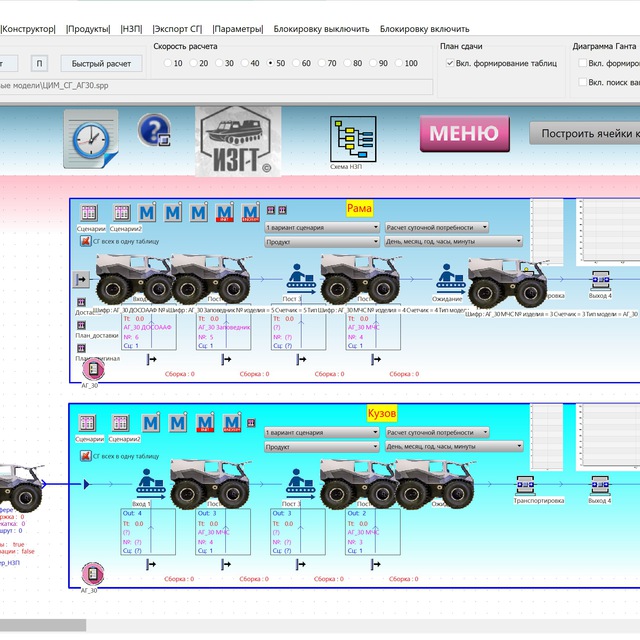The width and height of the screenshot is (640, 640).
Task: Set calculation speed to 10
Action: [x=167, y=63]
